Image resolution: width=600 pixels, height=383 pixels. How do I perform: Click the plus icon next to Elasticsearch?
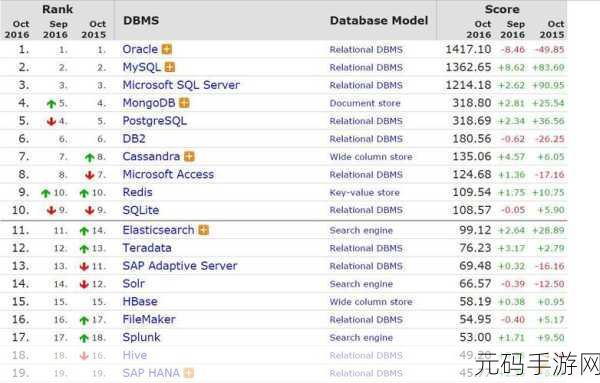204,230
